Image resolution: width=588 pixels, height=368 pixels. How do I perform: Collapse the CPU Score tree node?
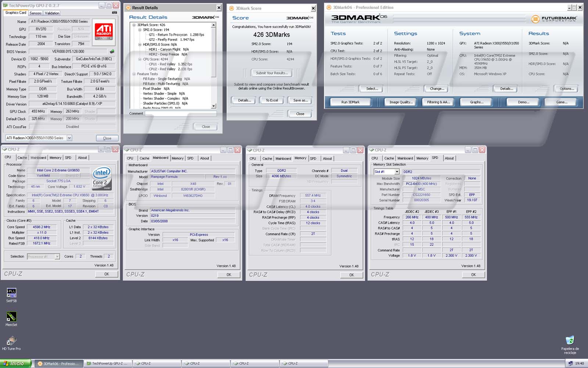click(140, 59)
